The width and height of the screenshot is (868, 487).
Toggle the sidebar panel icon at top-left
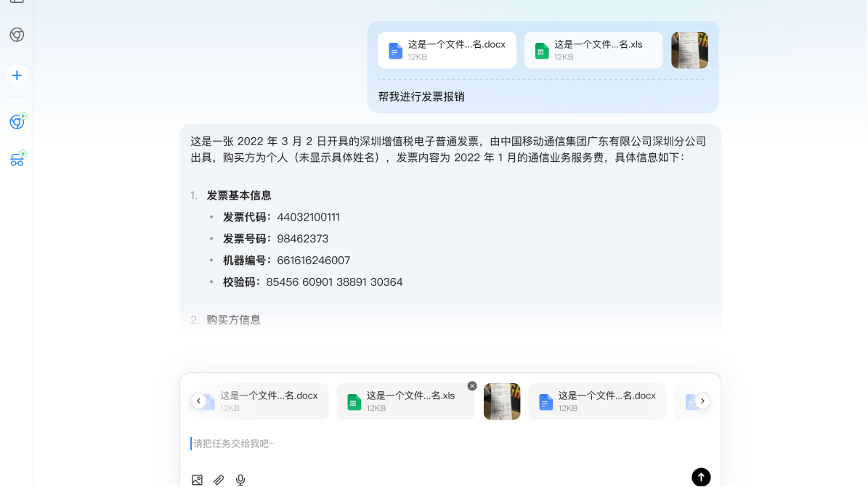[17, 1]
